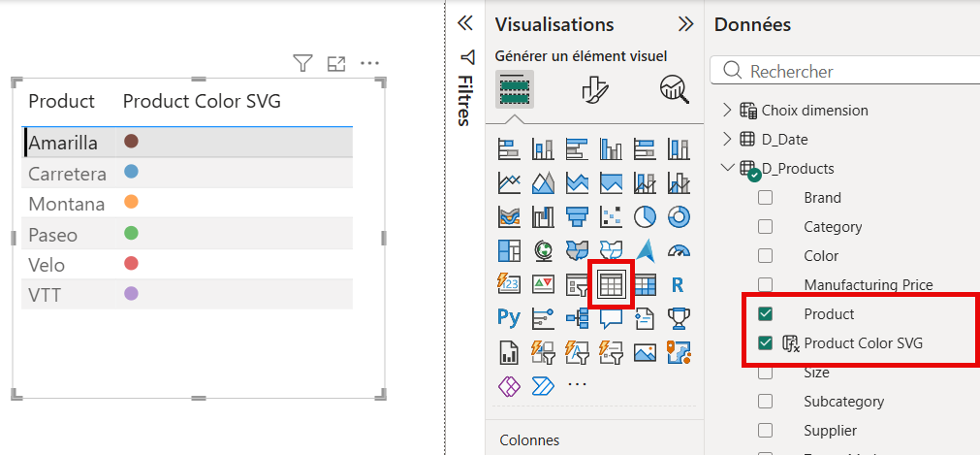Select the R script visual

678,284
